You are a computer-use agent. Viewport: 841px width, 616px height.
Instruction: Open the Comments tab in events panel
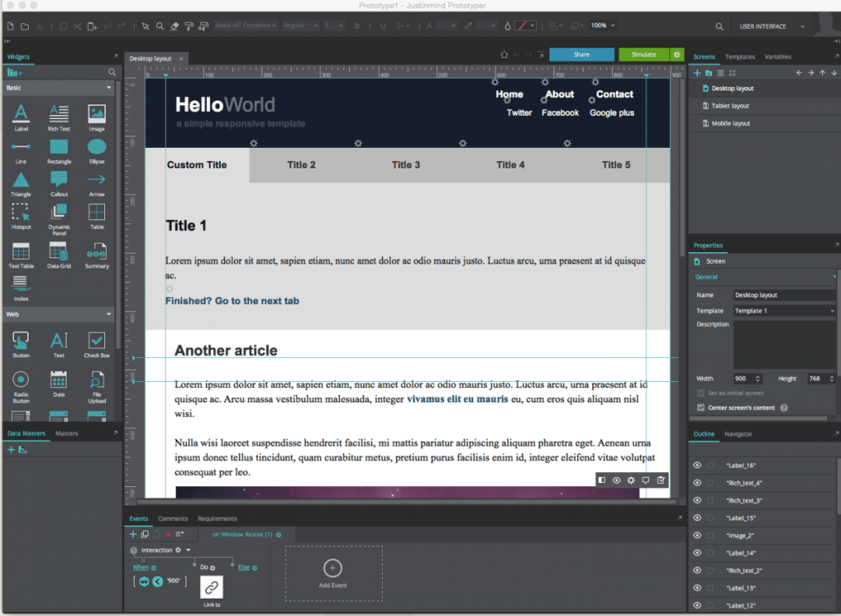point(172,518)
